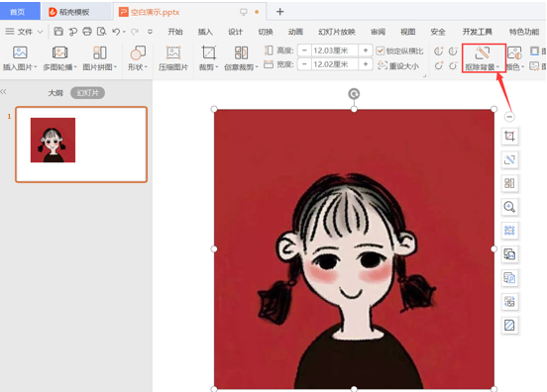Expand the 图片拼图 dropdown arrow
This screenshot has width=547, height=392.
pos(115,67)
